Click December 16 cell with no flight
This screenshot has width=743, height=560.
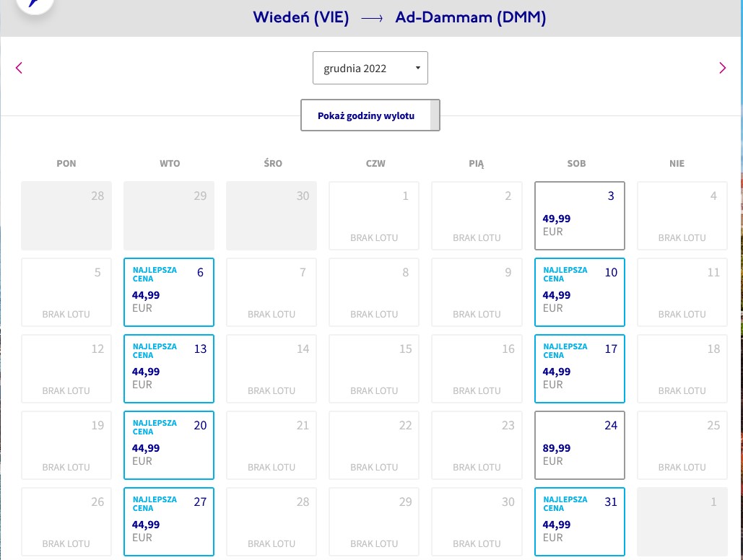tap(477, 369)
